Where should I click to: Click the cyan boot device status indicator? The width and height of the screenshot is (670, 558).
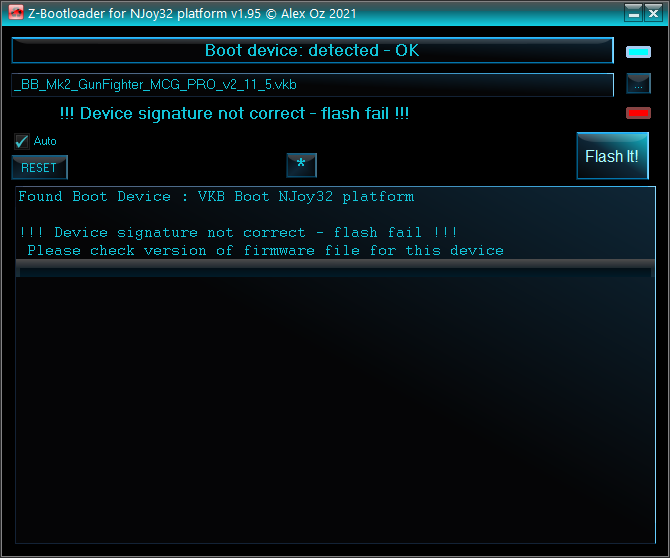(x=638, y=52)
